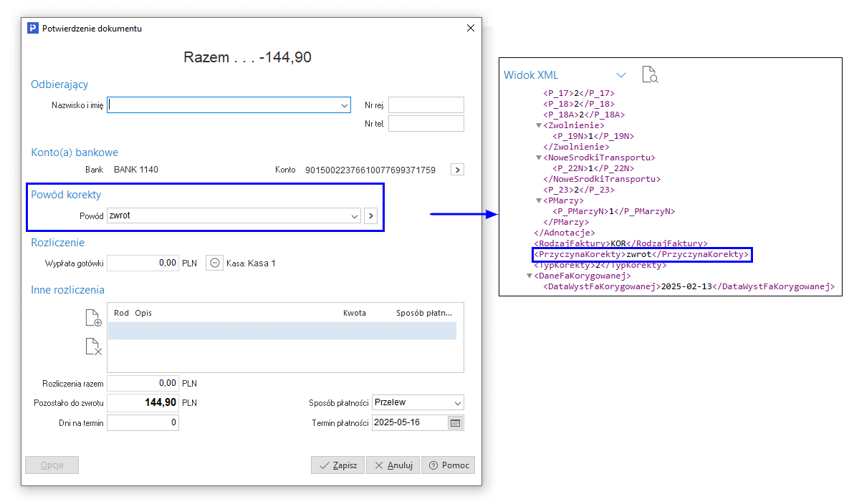Collapse the DaneFaKorygowanej XML node
Viewport: 844px width, 504px height.
529,276
